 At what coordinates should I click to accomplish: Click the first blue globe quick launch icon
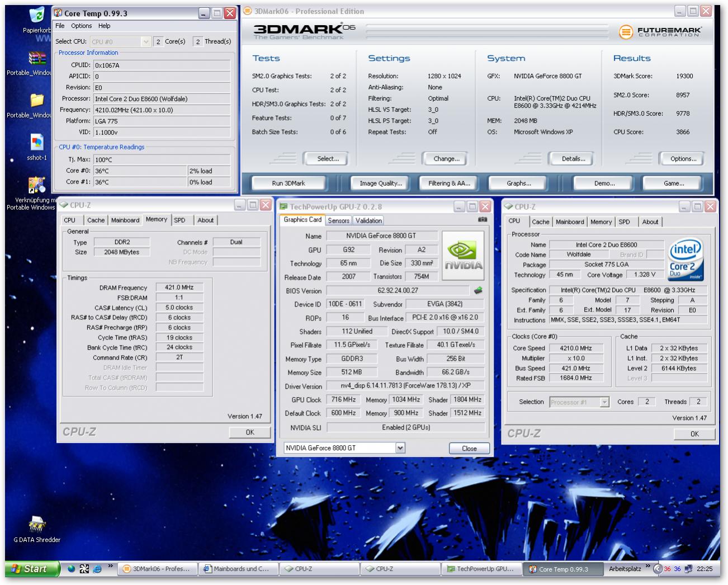point(72,569)
